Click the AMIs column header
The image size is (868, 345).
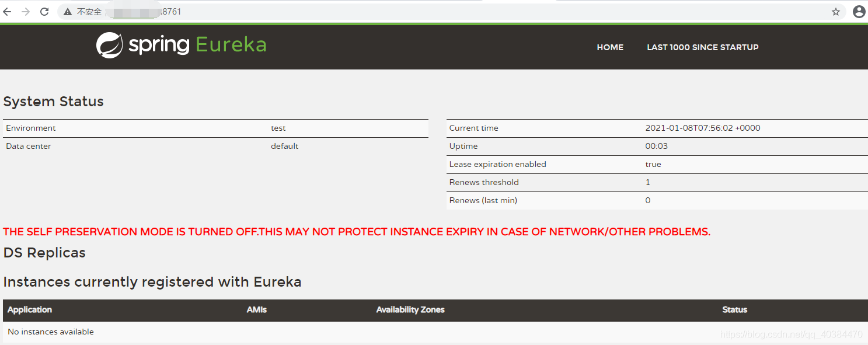coord(257,310)
